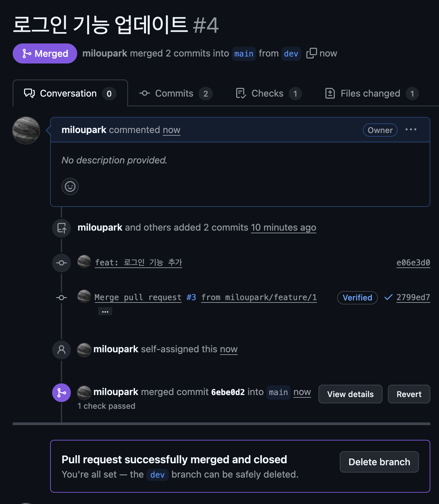This screenshot has width=439, height=504.
Task: Click miloupark's large profile avatar
Action: pyautogui.click(x=26, y=130)
